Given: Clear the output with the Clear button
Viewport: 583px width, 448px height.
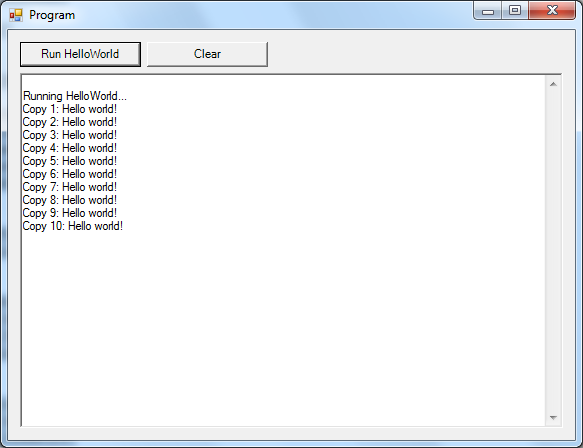Looking at the screenshot, I should click(x=207, y=54).
